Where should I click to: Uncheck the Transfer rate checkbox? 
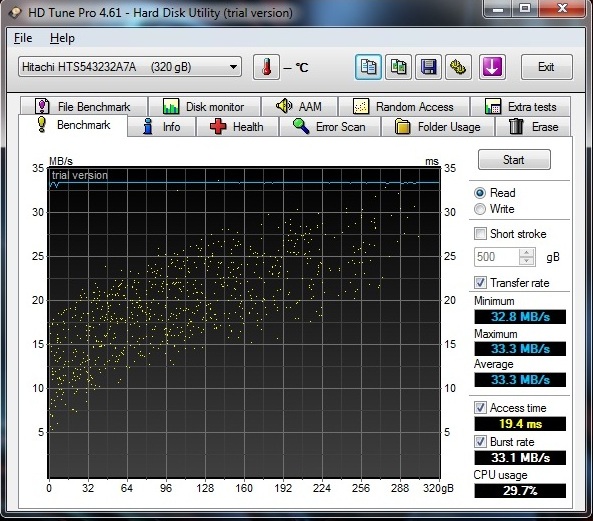480,282
